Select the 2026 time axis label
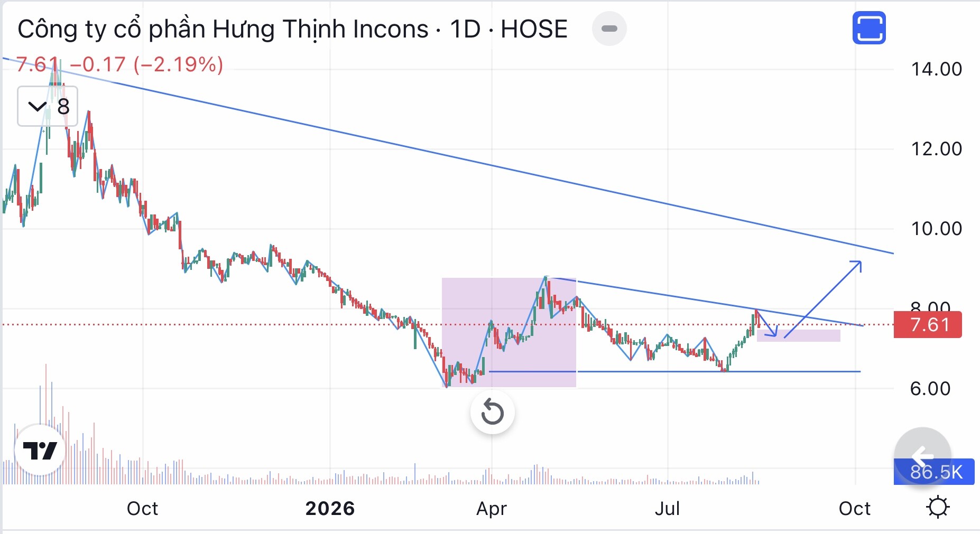The width and height of the screenshot is (980, 534). coord(330,508)
